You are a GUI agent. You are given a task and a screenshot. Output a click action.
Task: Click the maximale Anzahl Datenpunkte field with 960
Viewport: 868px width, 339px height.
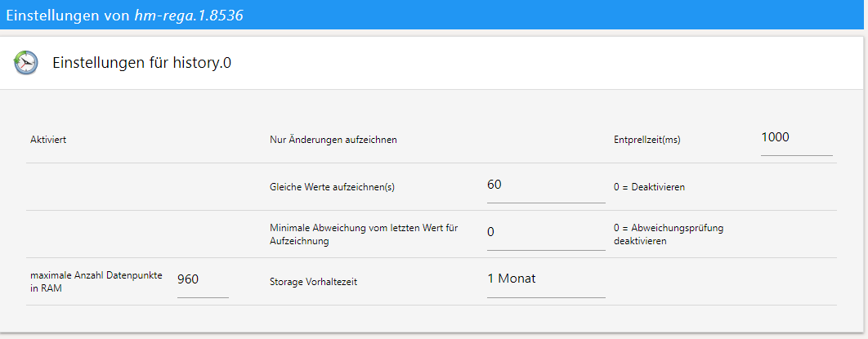(x=203, y=280)
